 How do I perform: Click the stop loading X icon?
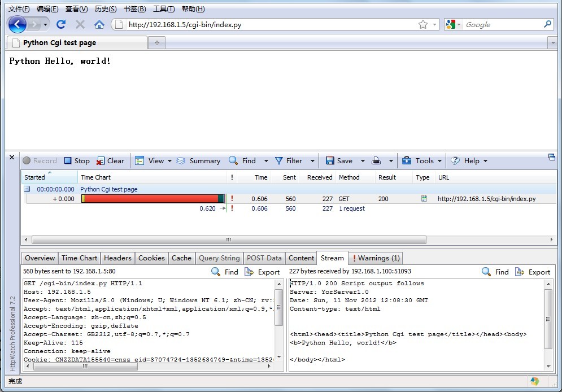coord(80,24)
